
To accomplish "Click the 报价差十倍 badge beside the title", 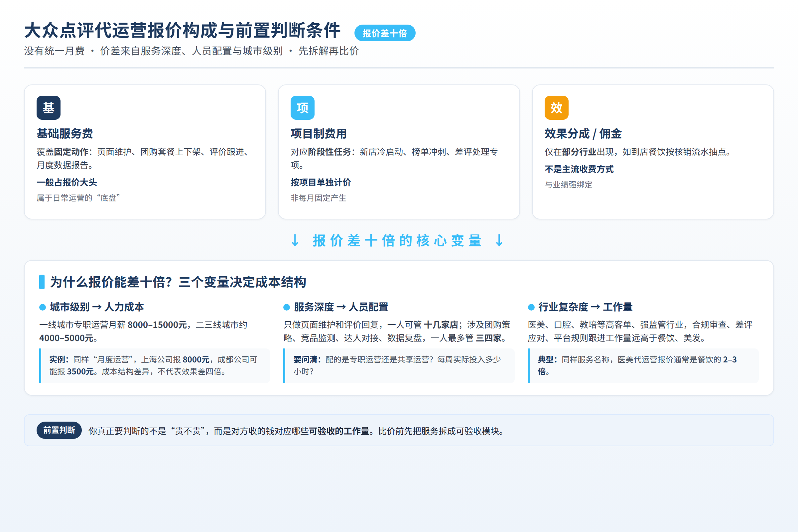I will click(385, 33).
